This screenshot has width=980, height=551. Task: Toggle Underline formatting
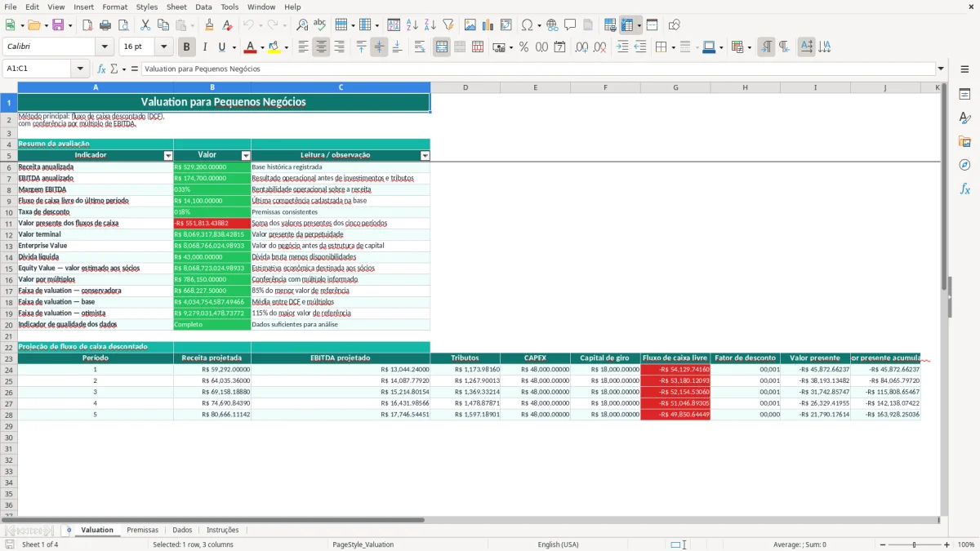click(222, 47)
